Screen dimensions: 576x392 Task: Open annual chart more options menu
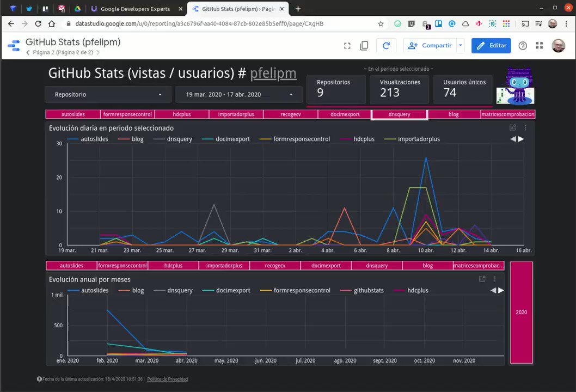tap(495, 279)
